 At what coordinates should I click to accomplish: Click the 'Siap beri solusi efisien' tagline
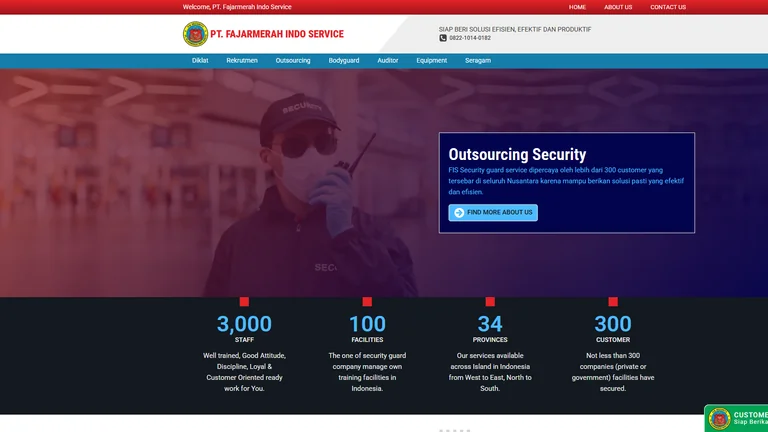click(515, 29)
